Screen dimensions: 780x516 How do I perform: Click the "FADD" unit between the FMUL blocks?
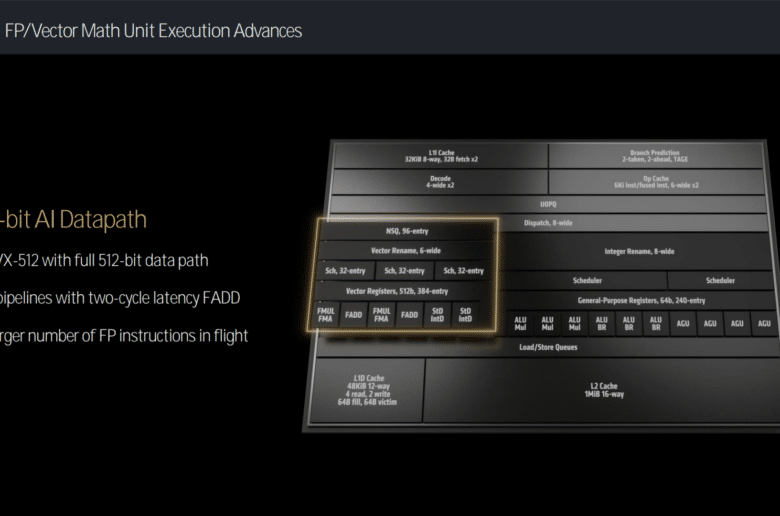click(x=353, y=314)
